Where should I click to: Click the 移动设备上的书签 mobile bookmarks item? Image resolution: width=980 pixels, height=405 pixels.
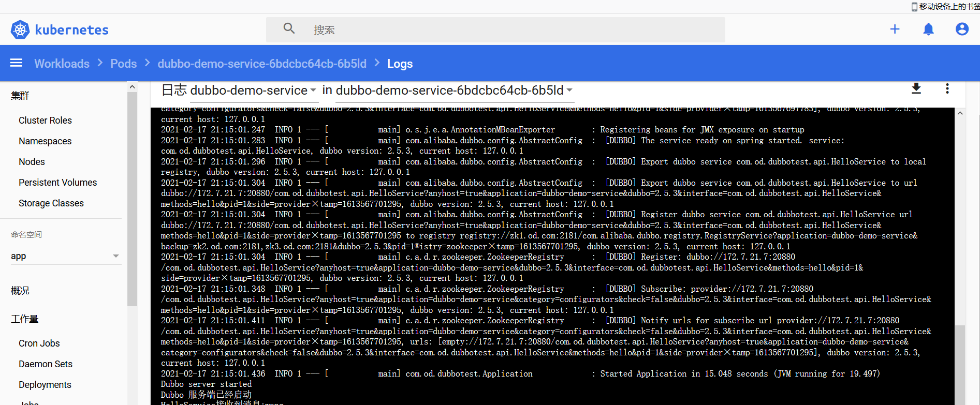click(945, 6)
